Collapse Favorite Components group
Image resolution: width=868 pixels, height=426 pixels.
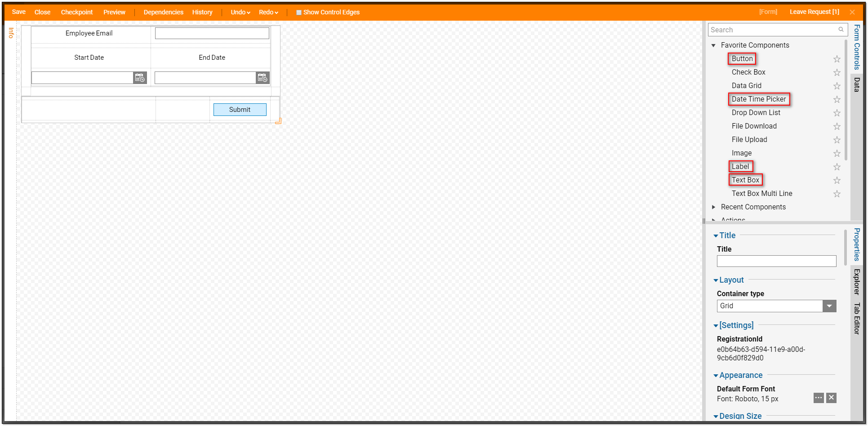pos(713,45)
